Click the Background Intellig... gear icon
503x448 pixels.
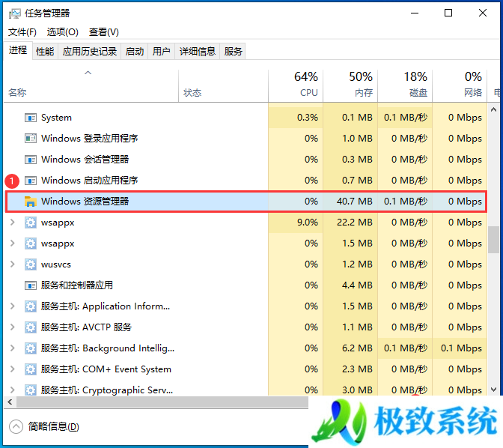31,348
